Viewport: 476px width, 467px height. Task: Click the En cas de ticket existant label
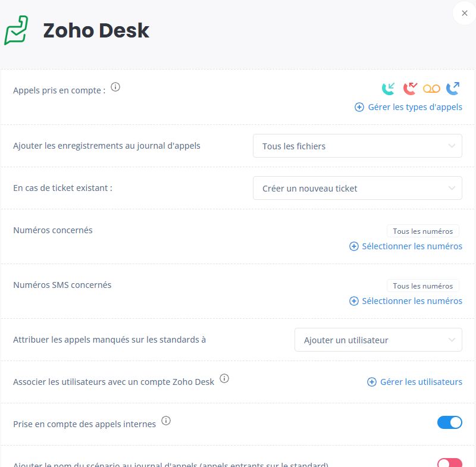pos(63,188)
